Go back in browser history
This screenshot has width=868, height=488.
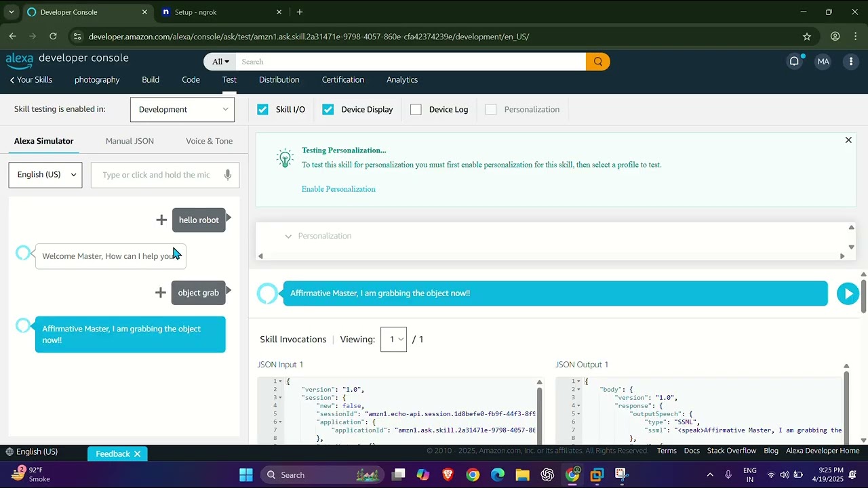pyautogui.click(x=12, y=37)
